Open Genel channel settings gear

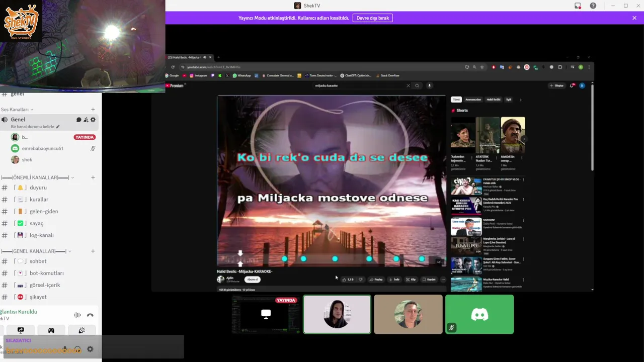click(93, 120)
